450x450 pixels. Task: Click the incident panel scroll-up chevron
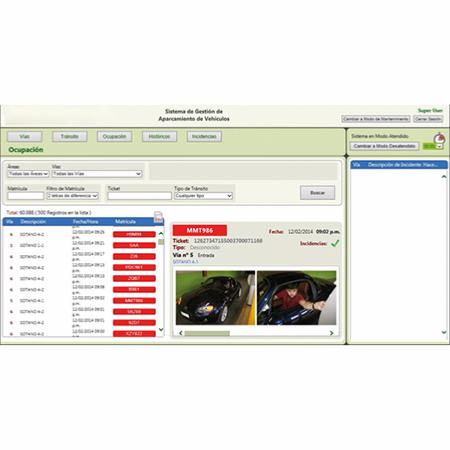(444, 177)
